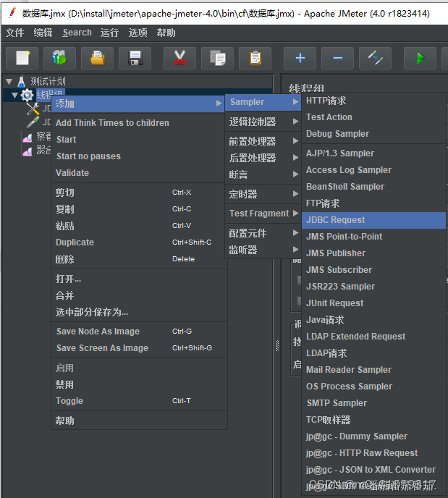Click the Save floppy disk icon

(135, 58)
